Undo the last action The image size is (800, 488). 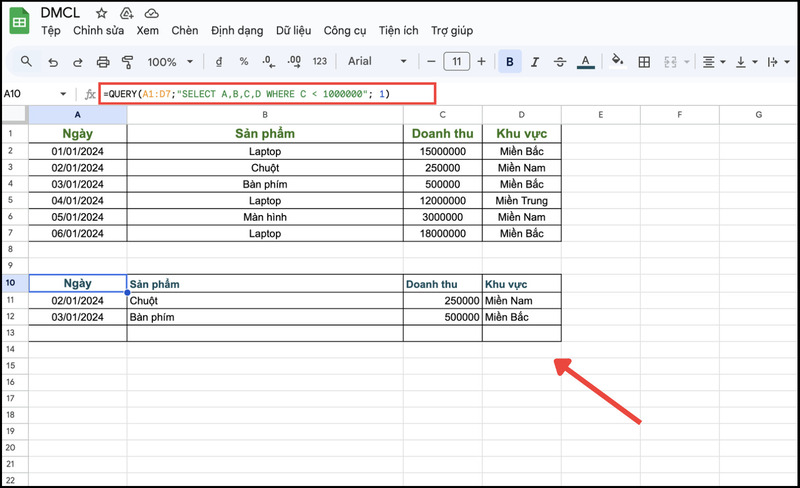53,62
